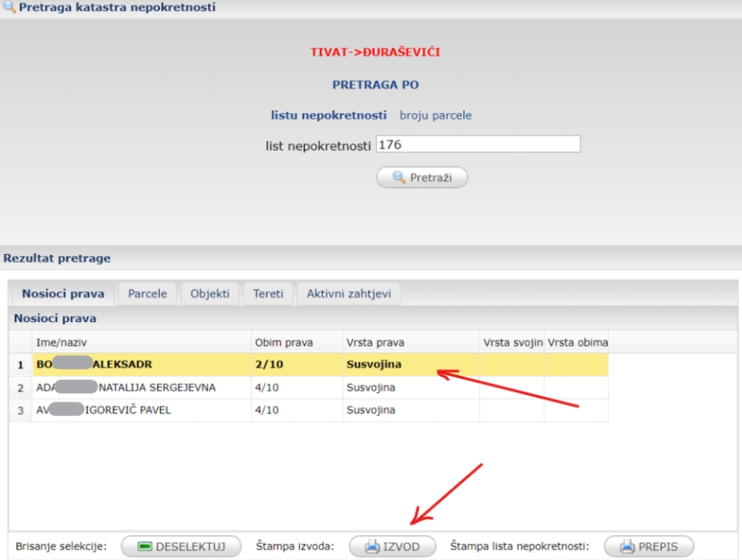Switch to the Objekti tab

pyautogui.click(x=210, y=293)
